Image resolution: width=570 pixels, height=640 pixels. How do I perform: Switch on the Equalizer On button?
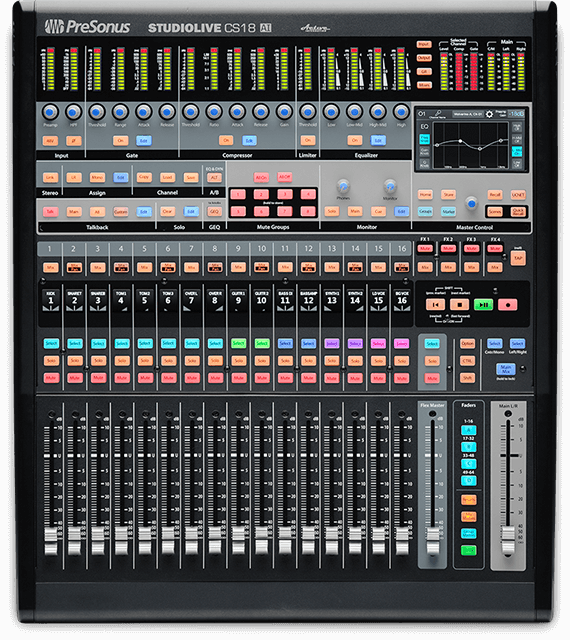click(x=354, y=141)
